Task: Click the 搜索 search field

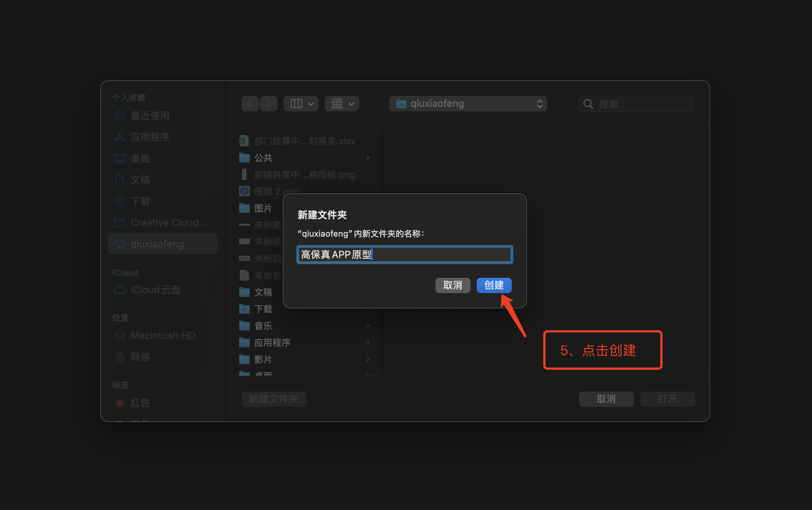Action: [x=642, y=104]
